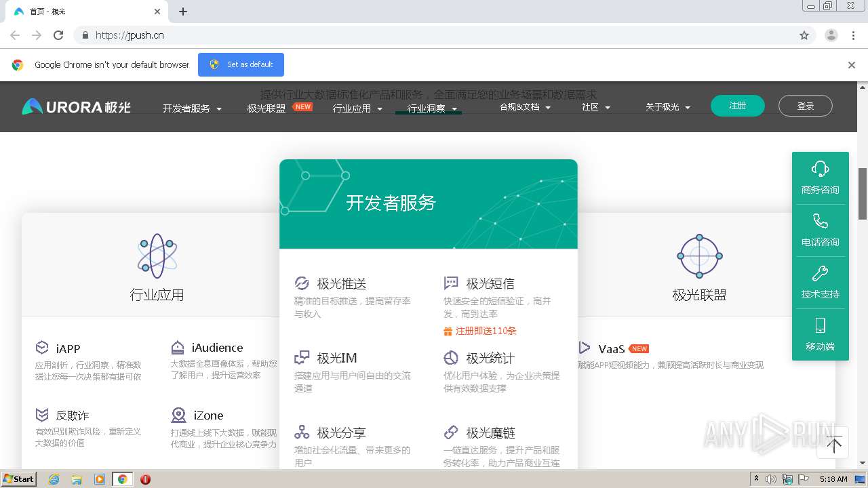Select the 极光统计 statistics icon
Image resolution: width=868 pixels, height=488 pixels.
point(451,358)
